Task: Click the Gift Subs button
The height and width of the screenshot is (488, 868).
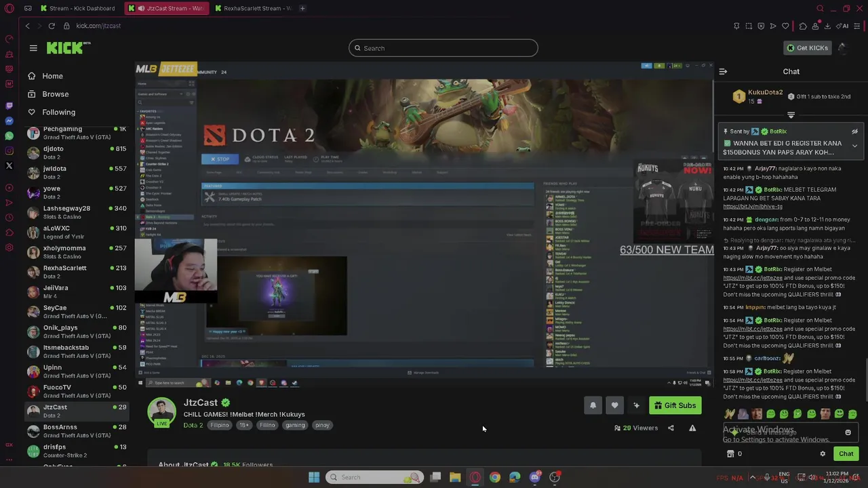Action: coord(675,405)
